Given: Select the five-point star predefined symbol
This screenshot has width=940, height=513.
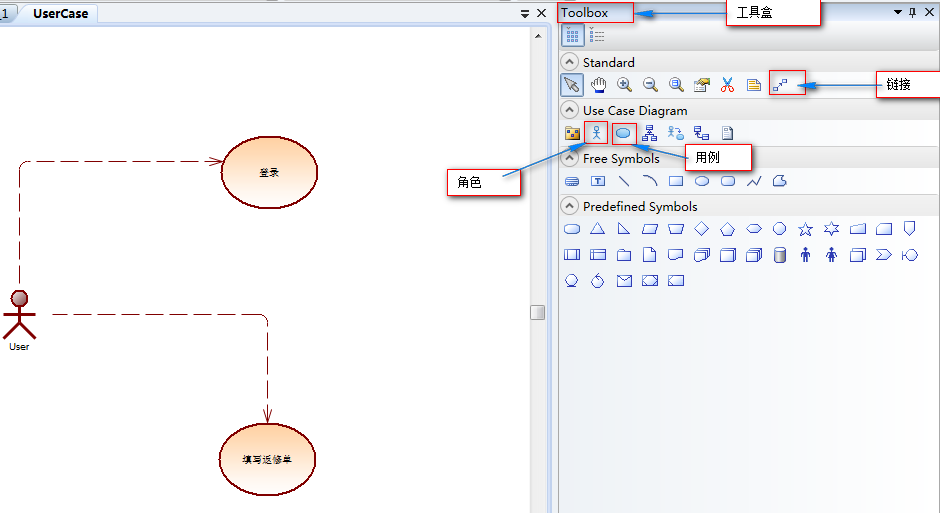Looking at the screenshot, I should click(x=805, y=228).
